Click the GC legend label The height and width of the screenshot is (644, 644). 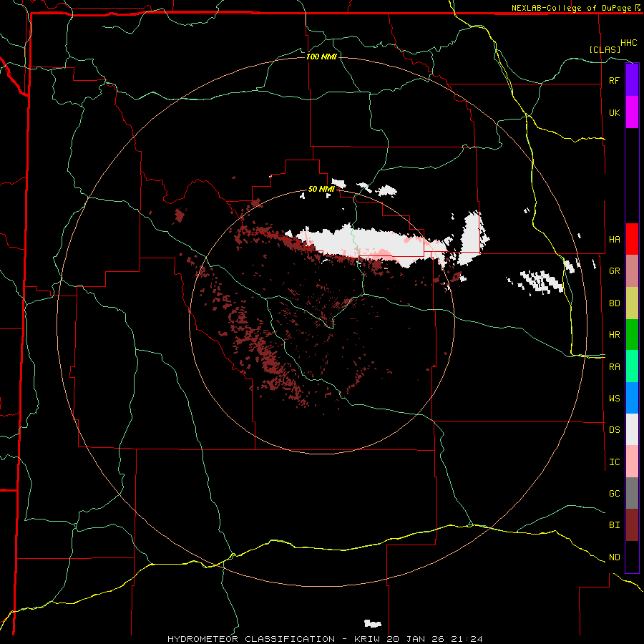pos(614,494)
